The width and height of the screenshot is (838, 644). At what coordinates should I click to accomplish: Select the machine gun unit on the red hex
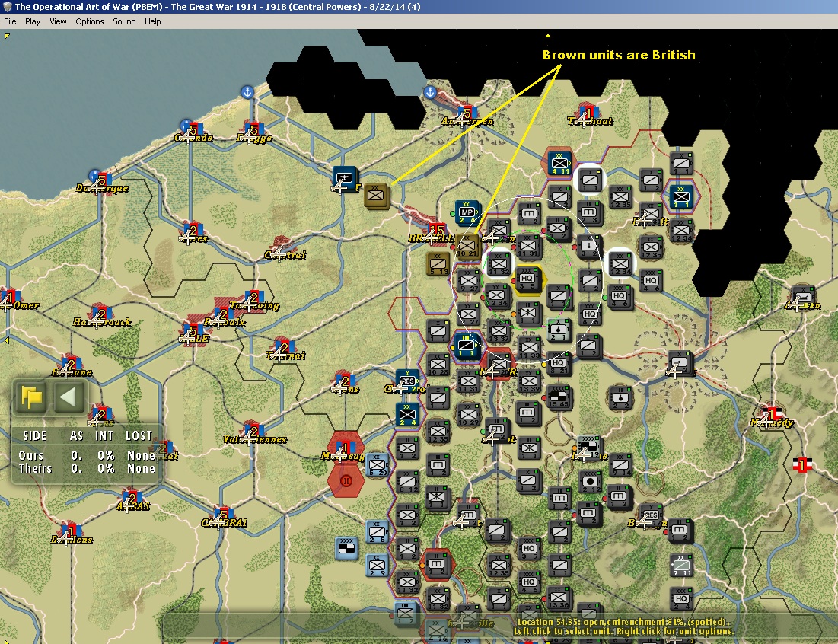tap(437, 565)
